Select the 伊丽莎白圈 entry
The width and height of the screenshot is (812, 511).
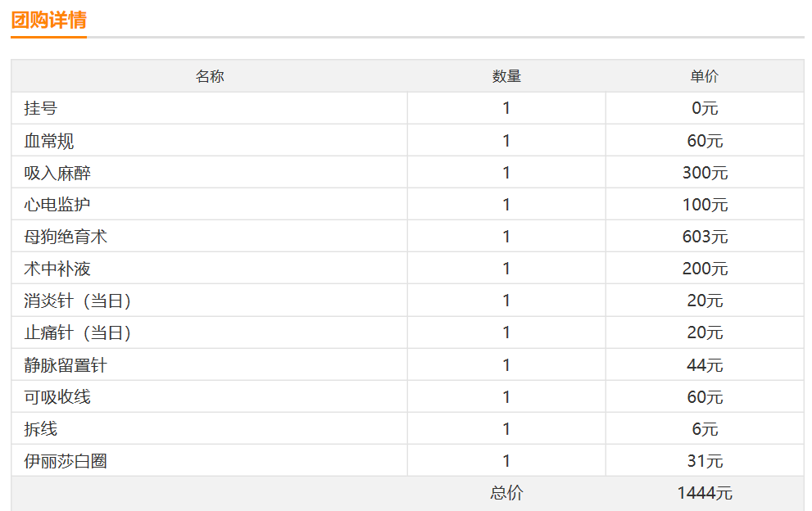click(x=66, y=461)
